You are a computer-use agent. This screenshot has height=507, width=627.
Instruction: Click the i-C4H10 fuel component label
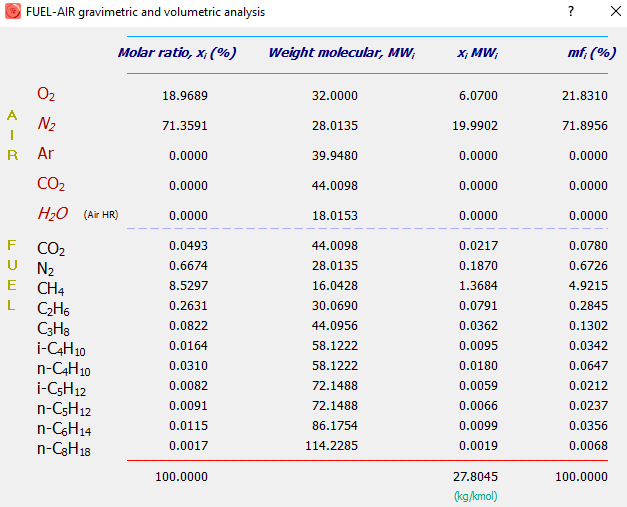[60, 349]
